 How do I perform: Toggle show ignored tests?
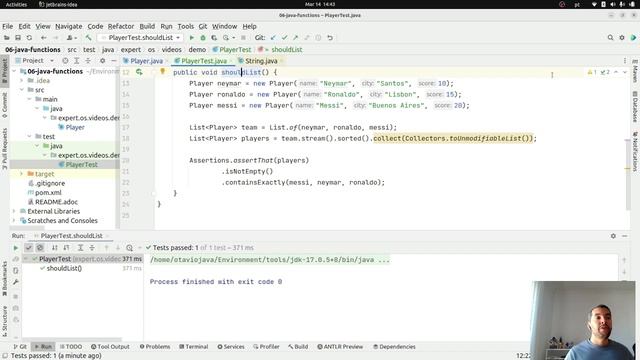pyautogui.click(x=40, y=248)
